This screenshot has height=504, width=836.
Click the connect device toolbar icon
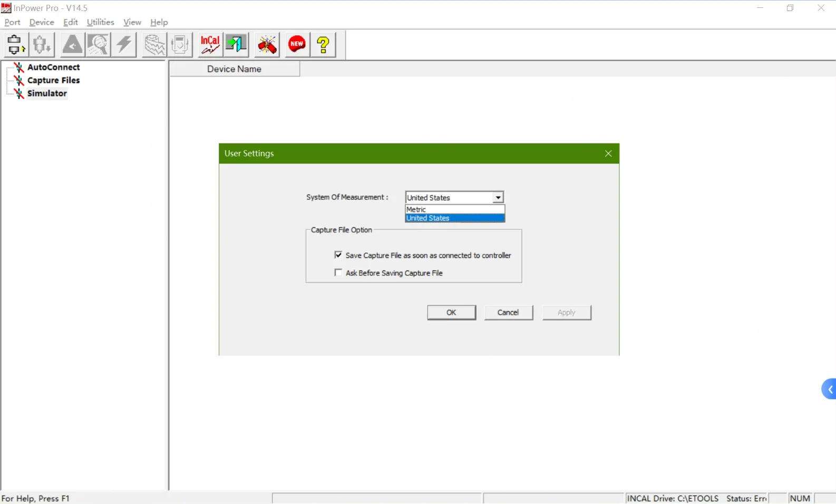(15, 45)
